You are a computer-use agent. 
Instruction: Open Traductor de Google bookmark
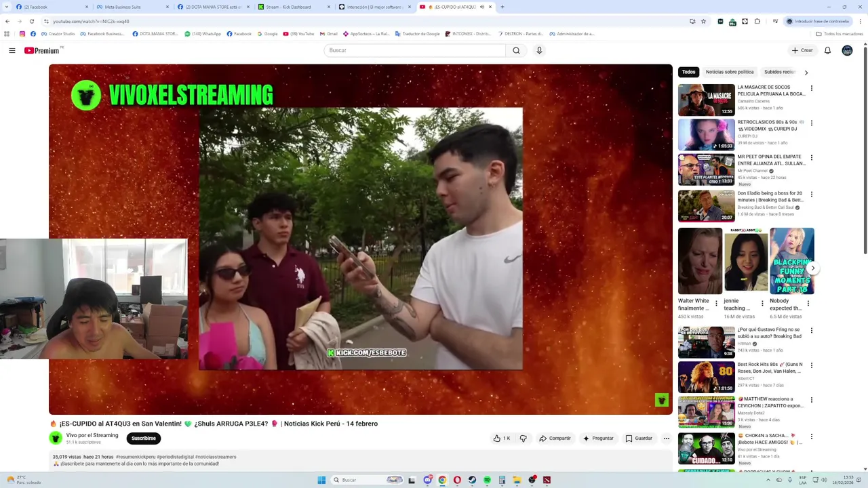[x=417, y=34]
